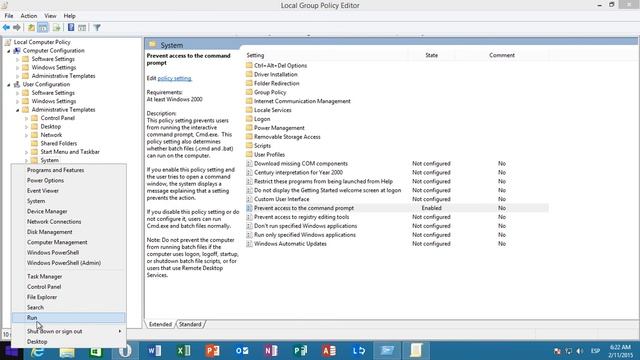Click the Export List toolbar icon

(56, 28)
